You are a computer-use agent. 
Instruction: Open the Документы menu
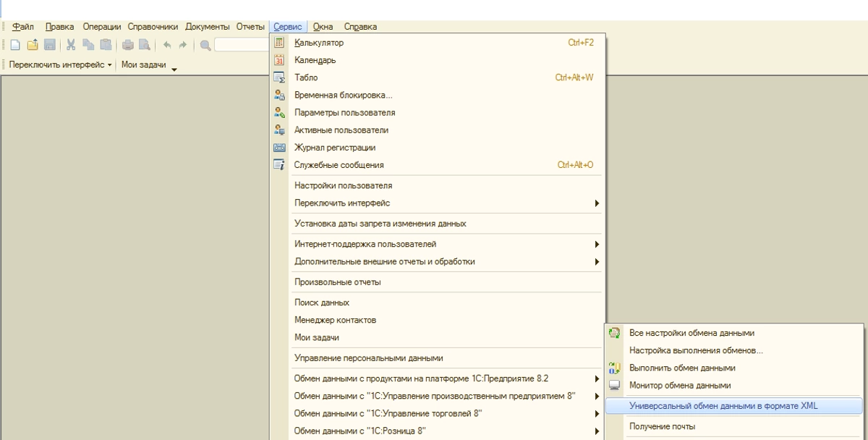coord(207,27)
